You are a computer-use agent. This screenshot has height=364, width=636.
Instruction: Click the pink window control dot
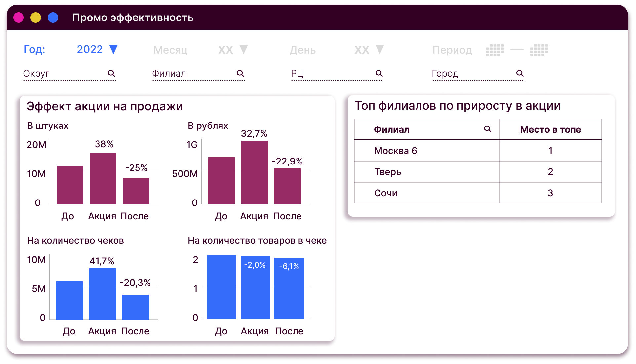(19, 18)
